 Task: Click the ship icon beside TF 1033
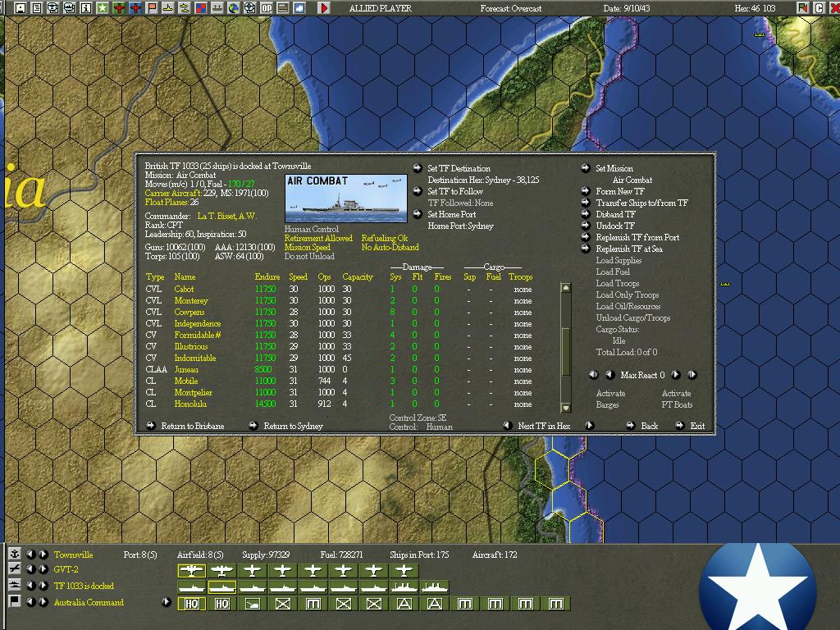point(15,585)
